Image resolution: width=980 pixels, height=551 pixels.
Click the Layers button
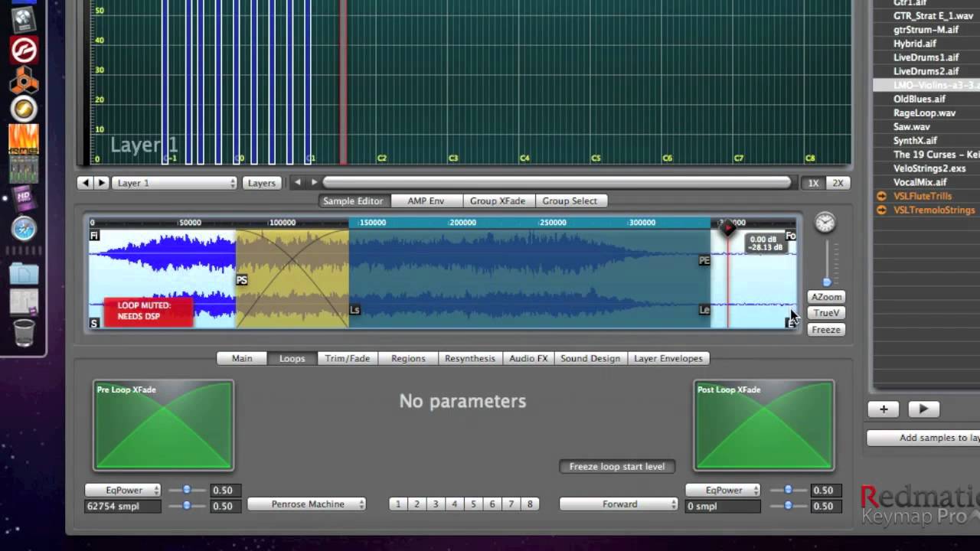261,183
